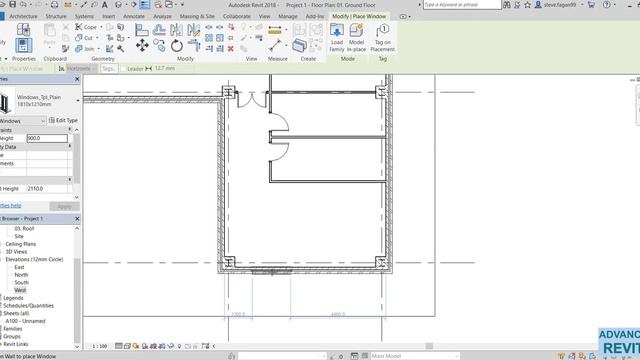The width and height of the screenshot is (640, 360).
Task: Open the Structure ribbon tab
Action: (x=56, y=16)
